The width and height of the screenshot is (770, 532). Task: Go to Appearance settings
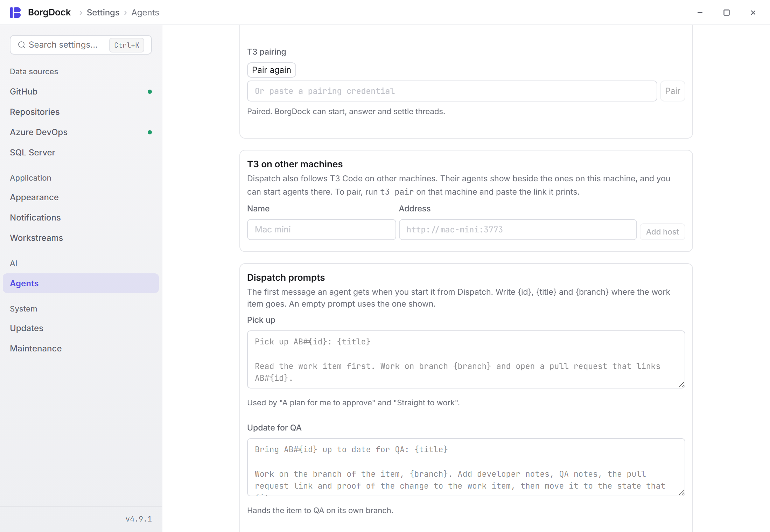tap(81, 197)
